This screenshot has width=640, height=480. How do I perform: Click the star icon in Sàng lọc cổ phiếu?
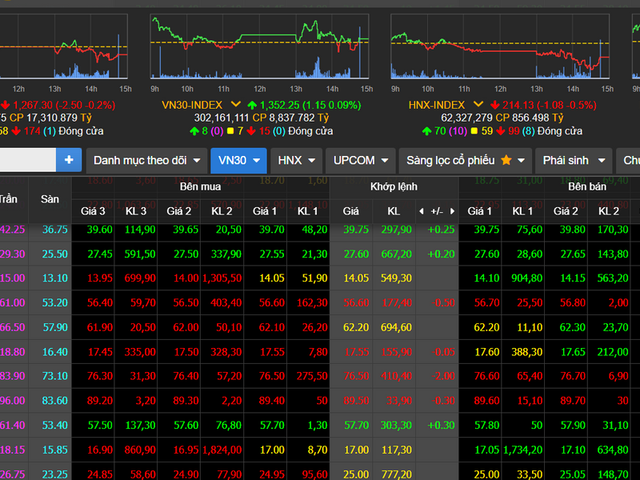pos(506,160)
